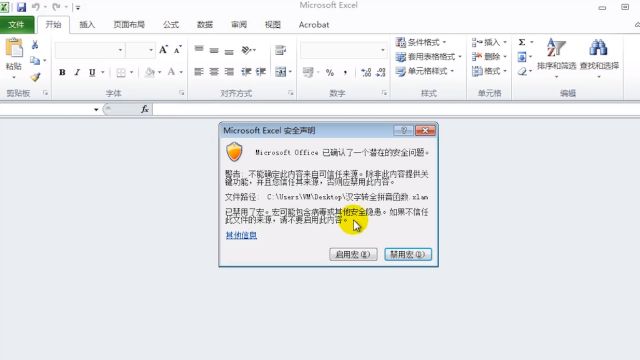Image resolution: width=640 pixels, height=360 pixels.
Task: Click the Clear eraser icon
Action: tap(522, 71)
